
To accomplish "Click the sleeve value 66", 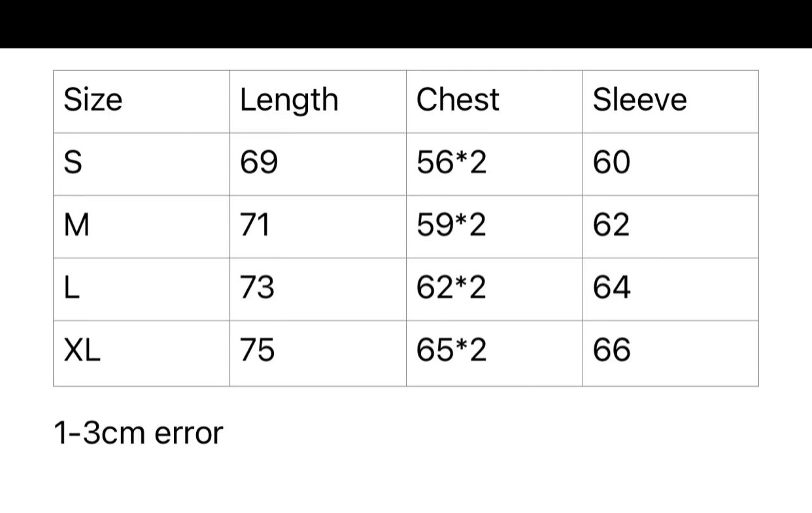I will (x=611, y=351).
